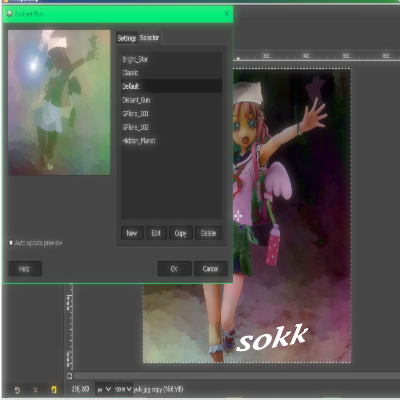Screen dimensions: 400x400
Task: Close the Gradient Flare dialog
Action: click(227, 14)
